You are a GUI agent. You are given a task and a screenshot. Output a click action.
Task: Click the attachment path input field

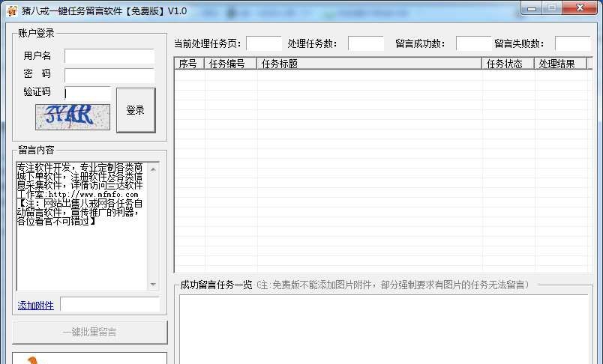tap(110, 305)
